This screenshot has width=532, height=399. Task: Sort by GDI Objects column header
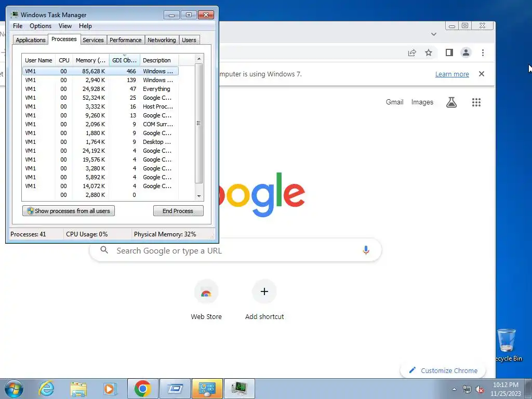point(124,60)
